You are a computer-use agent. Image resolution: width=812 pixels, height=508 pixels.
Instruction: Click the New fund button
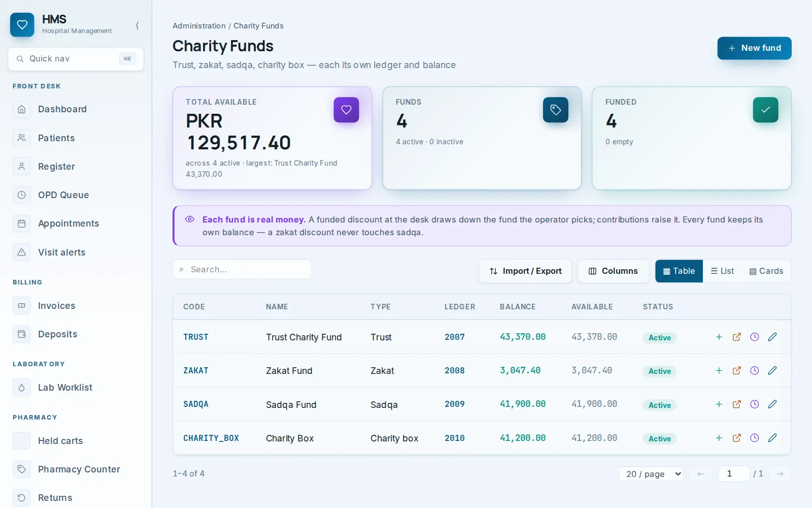tap(754, 48)
